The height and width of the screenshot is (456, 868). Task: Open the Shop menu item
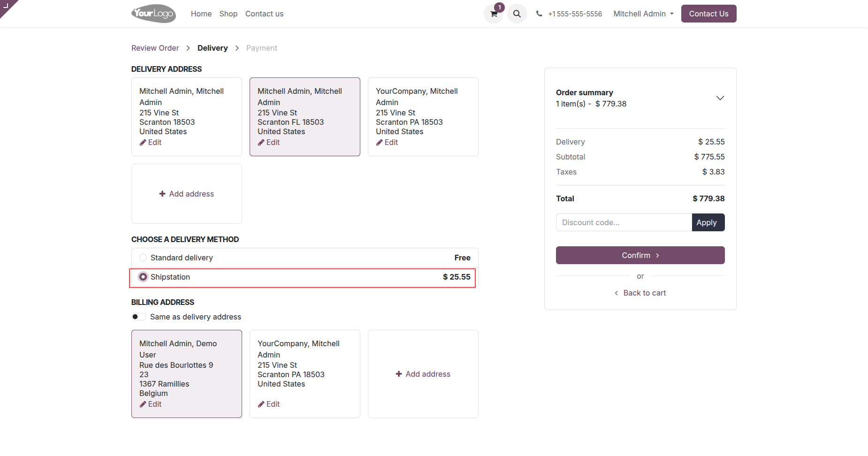coord(228,14)
